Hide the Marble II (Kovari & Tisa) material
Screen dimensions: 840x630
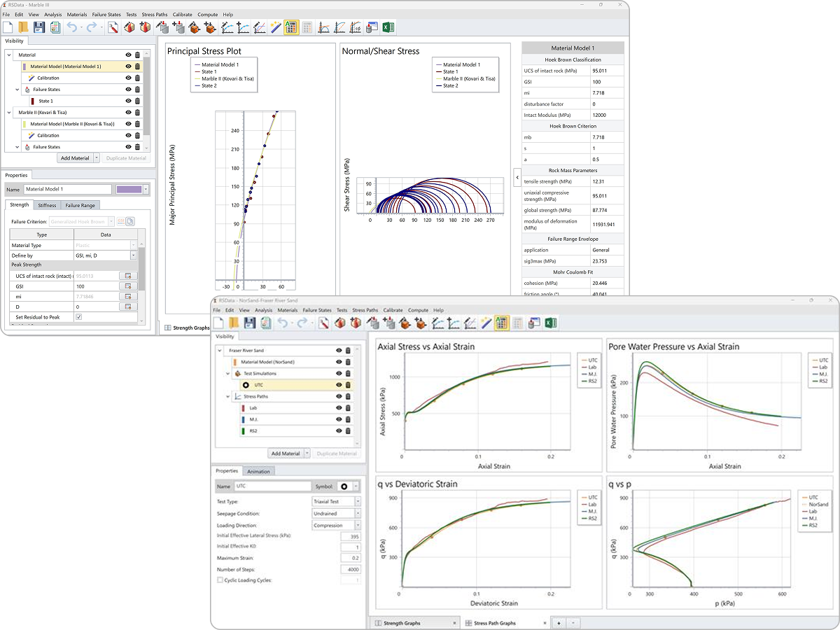click(x=128, y=112)
